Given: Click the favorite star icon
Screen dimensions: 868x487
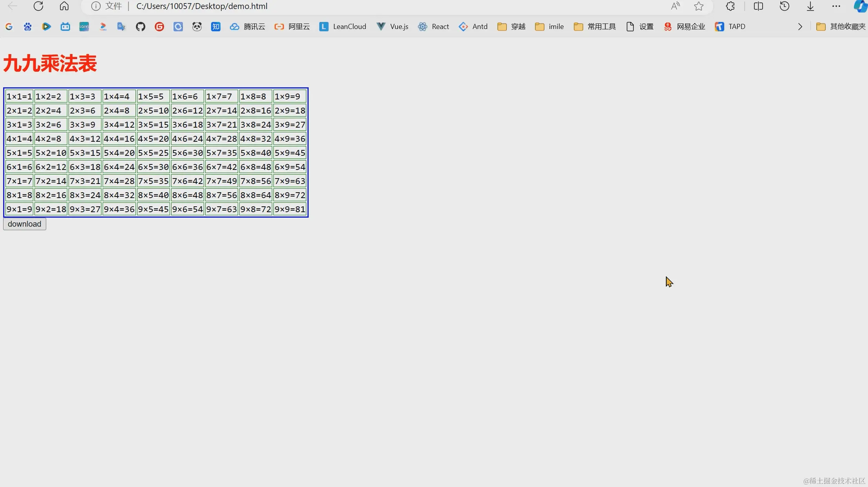Looking at the screenshot, I should point(699,6).
